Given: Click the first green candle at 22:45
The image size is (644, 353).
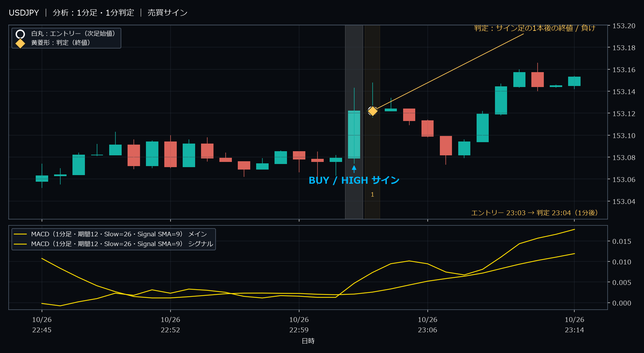Looking at the screenshot, I should (42, 179).
